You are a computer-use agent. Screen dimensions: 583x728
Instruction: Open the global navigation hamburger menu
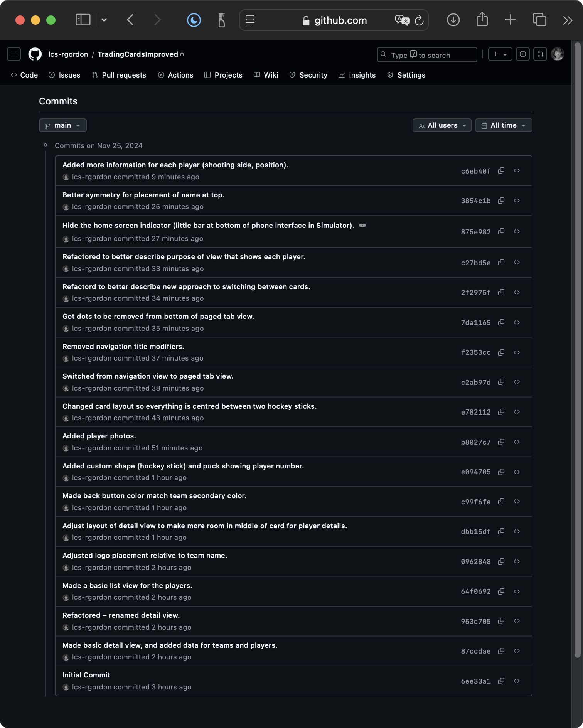click(x=14, y=54)
